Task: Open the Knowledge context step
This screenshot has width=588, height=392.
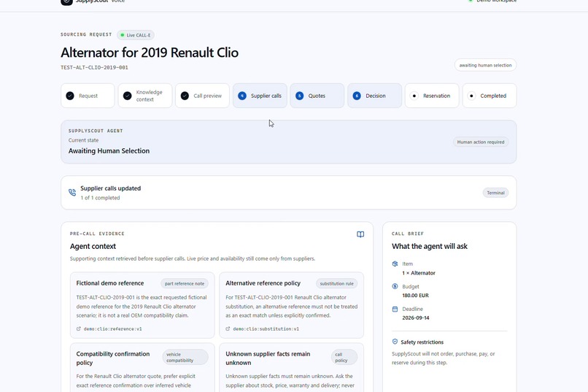Action: click(x=145, y=96)
